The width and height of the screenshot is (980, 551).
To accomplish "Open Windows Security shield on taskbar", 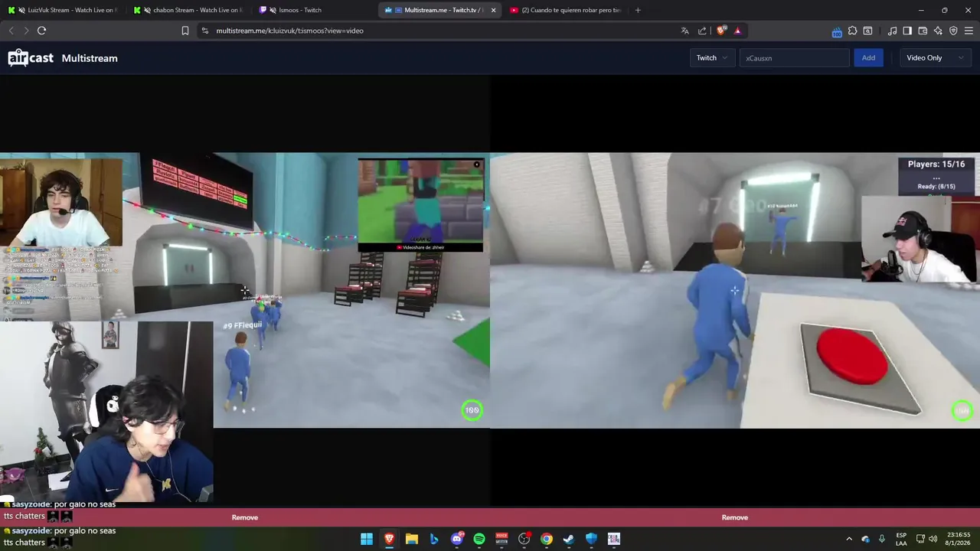I will tap(591, 539).
